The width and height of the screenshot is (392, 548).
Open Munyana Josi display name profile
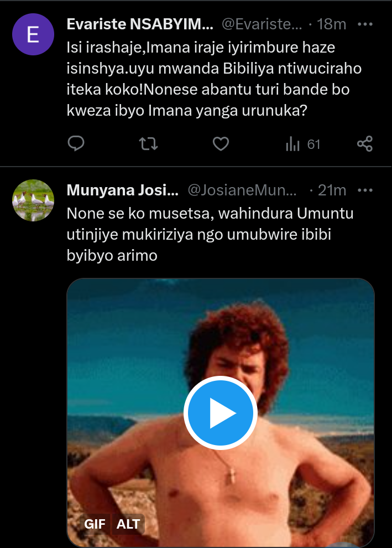tap(122, 190)
